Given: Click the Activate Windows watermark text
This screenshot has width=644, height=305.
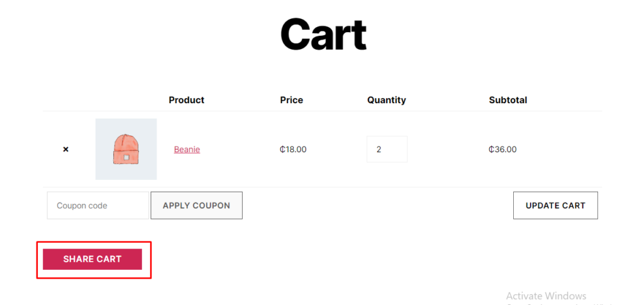Looking at the screenshot, I should [547, 296].
